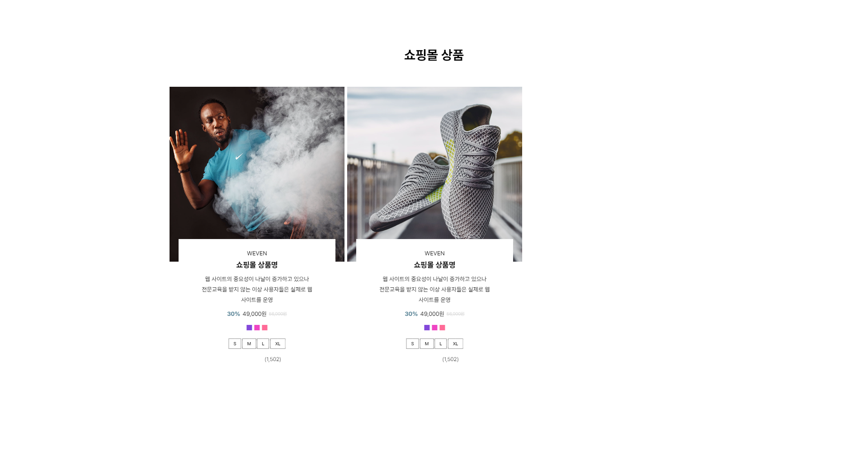Select size M on the sneakers product

tap(427, 344)
